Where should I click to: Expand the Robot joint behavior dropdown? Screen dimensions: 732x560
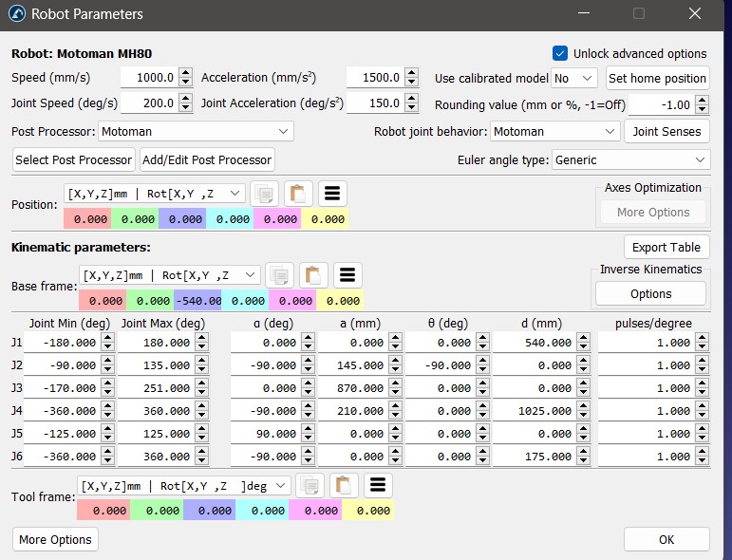555,131
